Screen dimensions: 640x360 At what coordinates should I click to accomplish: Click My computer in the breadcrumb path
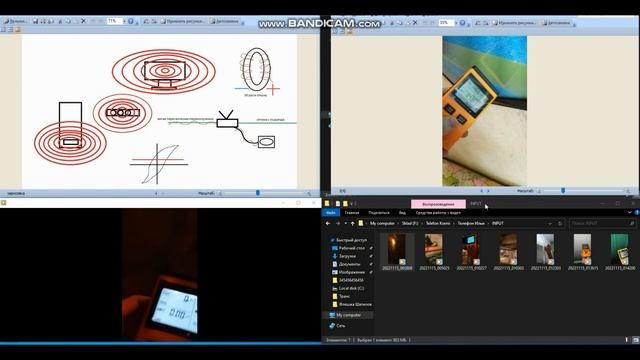point(382,224)
